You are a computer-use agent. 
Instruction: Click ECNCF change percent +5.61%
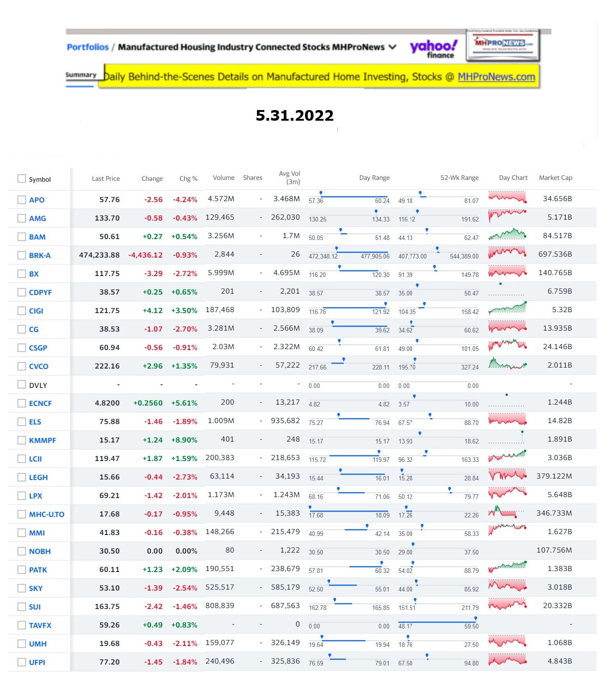pyautogui.click(x=184, y=403)
